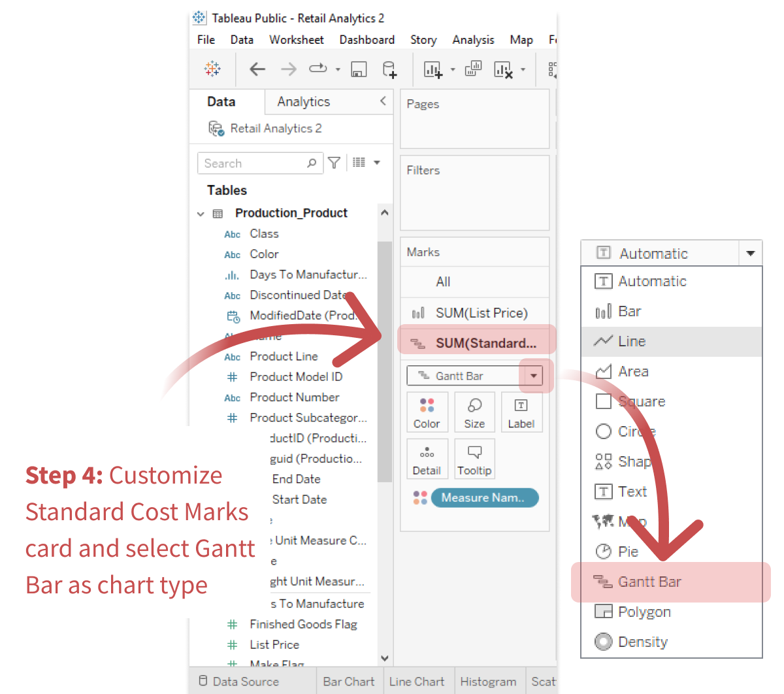Choose Density from mark type list
The image size is (784, 694).
(x=672, y=642)
